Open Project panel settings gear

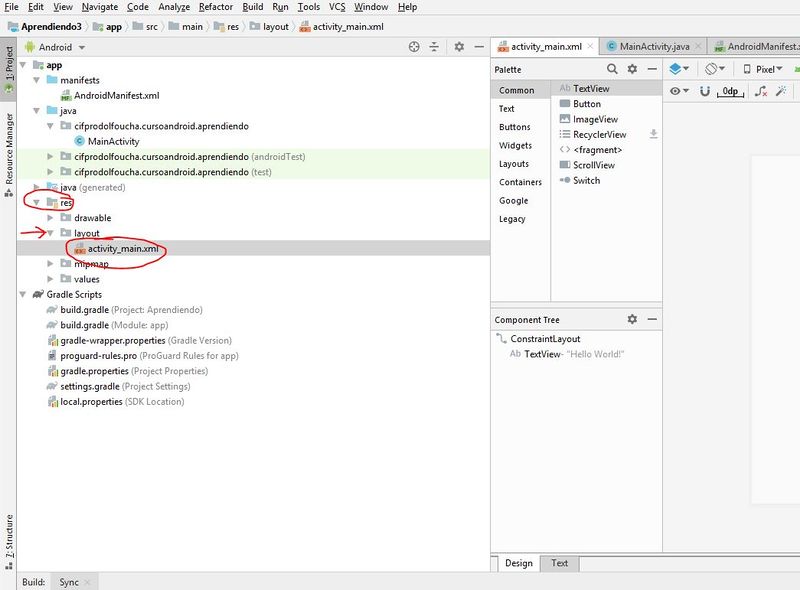[459, 47]
